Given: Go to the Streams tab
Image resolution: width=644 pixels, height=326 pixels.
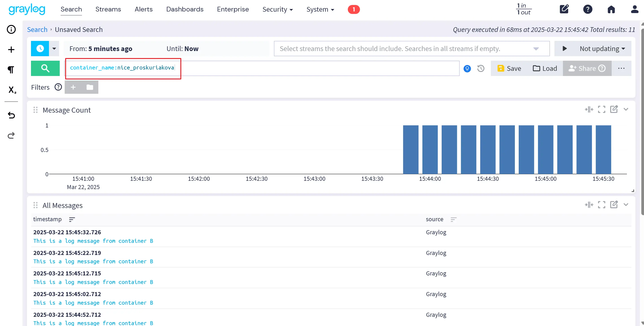Looking at the screenshot, I should (x=108, y=9).
